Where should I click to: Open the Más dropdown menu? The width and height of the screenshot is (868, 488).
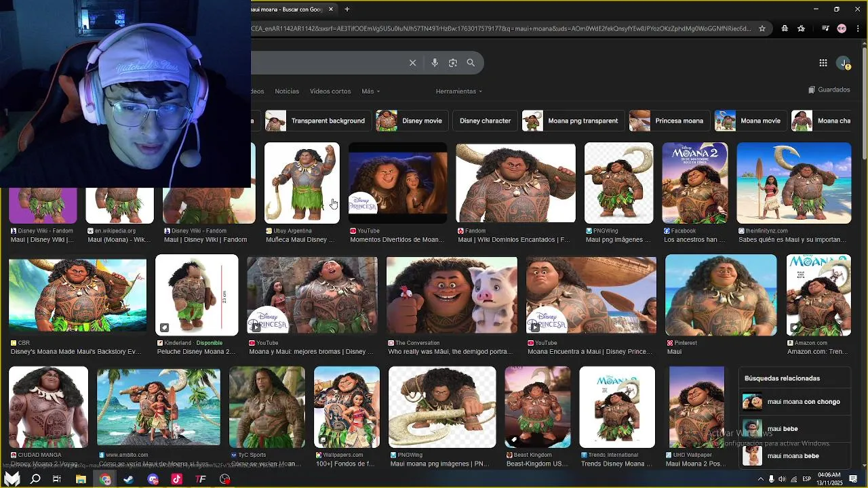click(x=370, y=91)
